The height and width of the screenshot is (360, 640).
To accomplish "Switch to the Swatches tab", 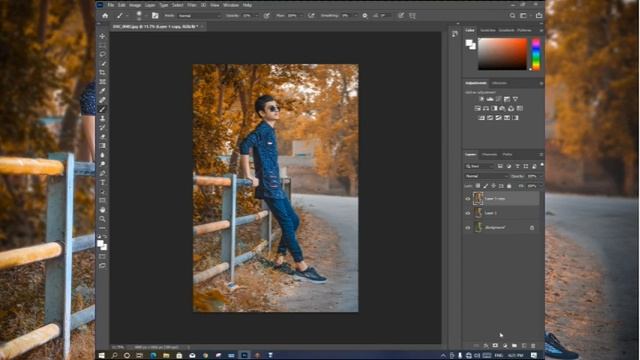I will pyautogui.click(x=487, y=31).
